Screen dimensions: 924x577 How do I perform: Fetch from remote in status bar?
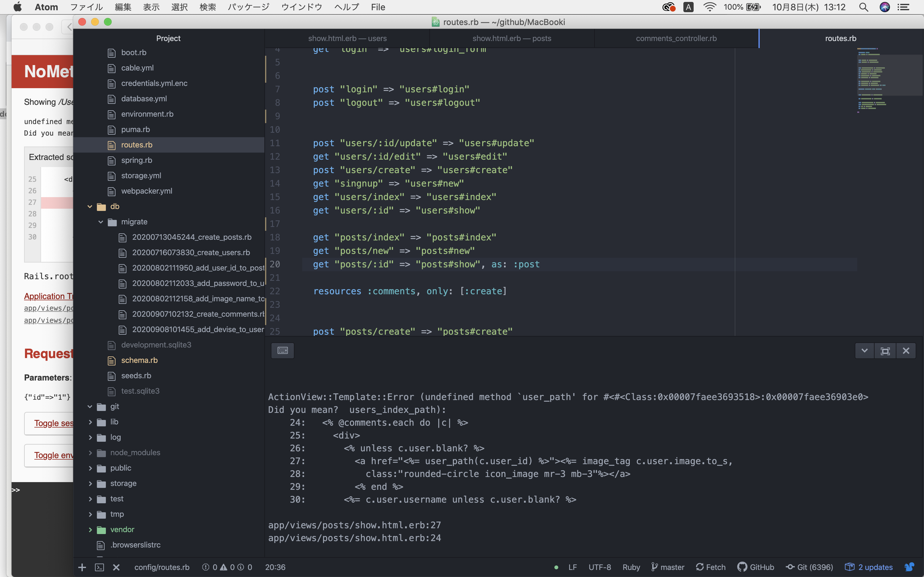point(711,567)
